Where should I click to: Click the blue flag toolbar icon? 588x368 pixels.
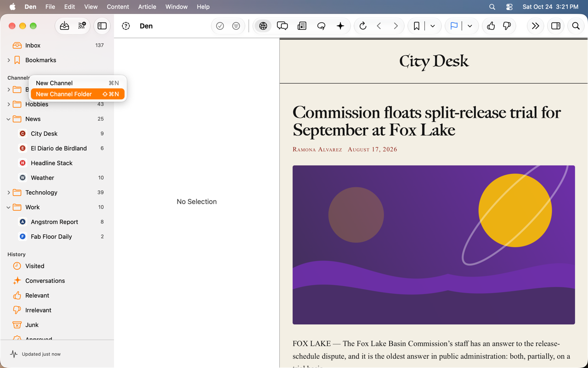(x=454, y=26)
